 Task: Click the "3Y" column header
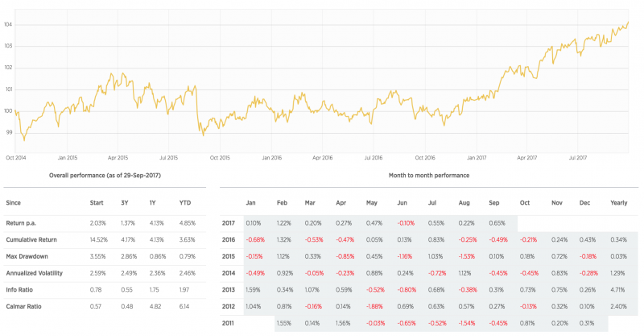124,205
